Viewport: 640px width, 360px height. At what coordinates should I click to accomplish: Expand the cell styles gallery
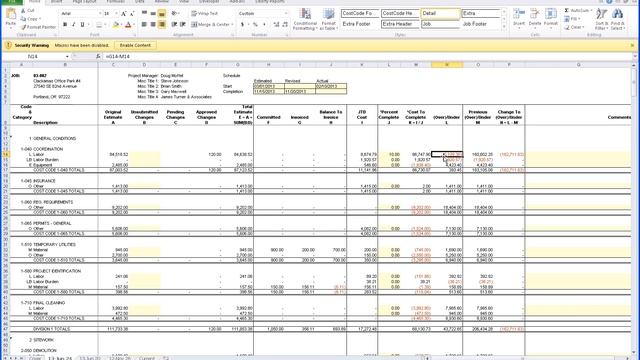pyautogui.click(x=504, y=27)
